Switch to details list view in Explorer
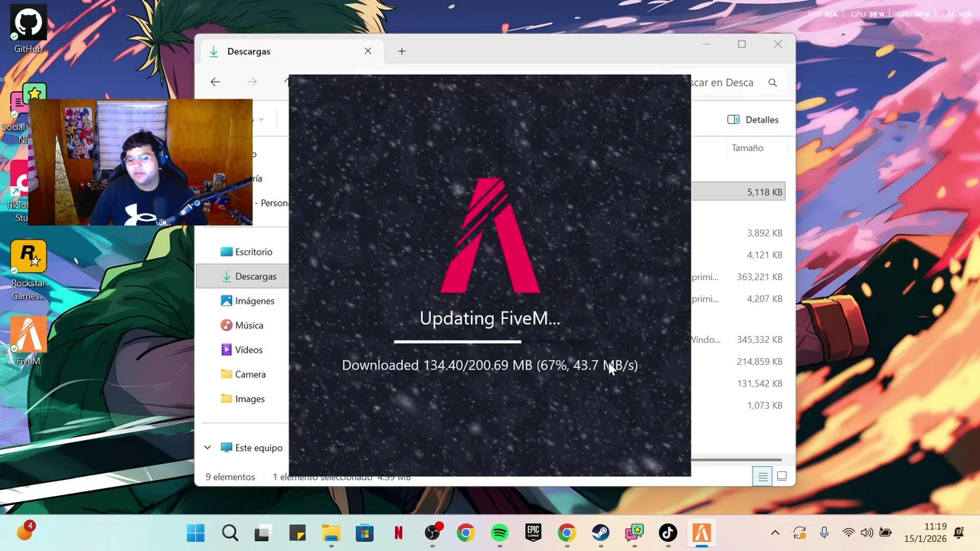 pyautogui.click(x=763, y=477)
